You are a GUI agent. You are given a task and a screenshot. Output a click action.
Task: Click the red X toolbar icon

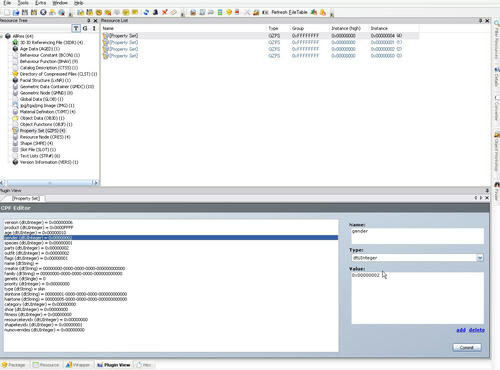(165, 12)
